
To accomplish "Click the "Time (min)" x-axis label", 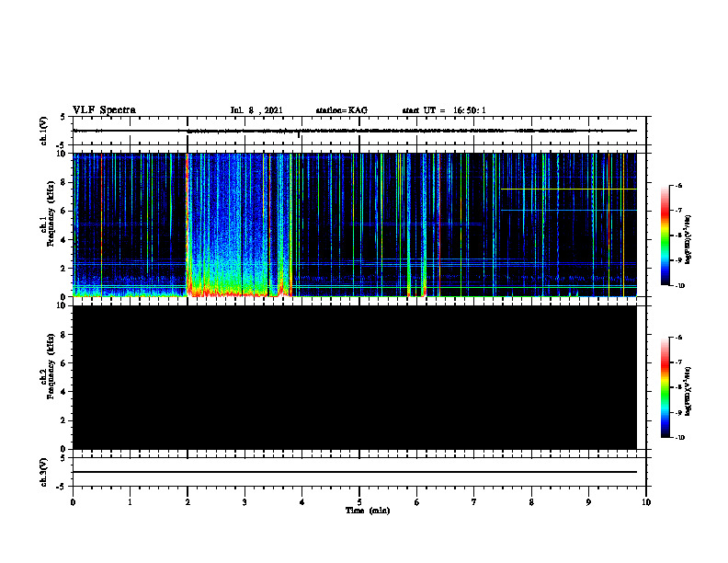I will point(368,511).
